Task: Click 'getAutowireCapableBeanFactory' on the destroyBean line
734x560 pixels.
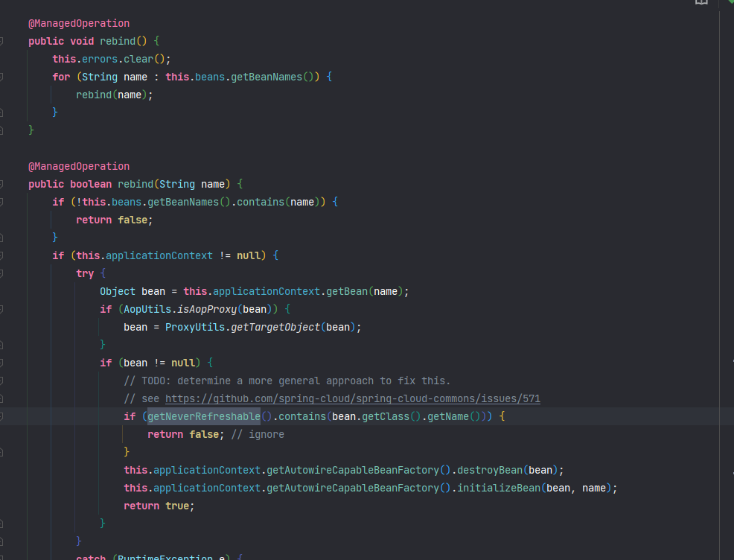Action: point(353,470)
